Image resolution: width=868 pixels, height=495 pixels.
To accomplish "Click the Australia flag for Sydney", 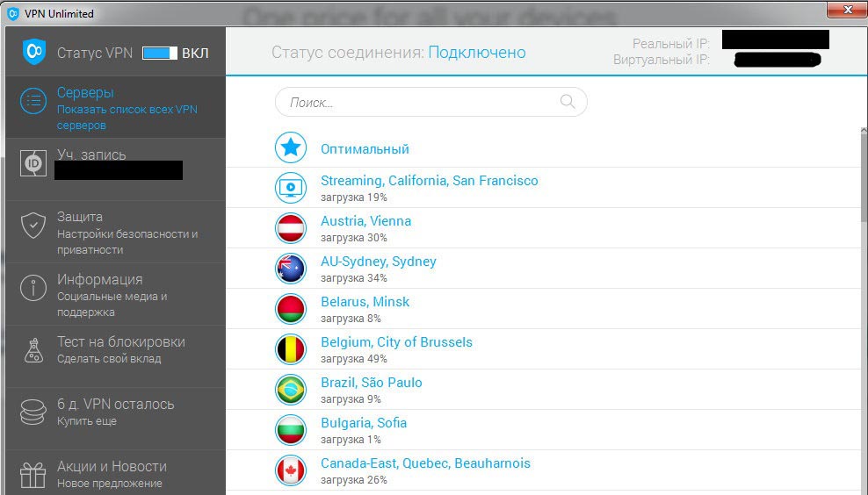I will 290,269.
